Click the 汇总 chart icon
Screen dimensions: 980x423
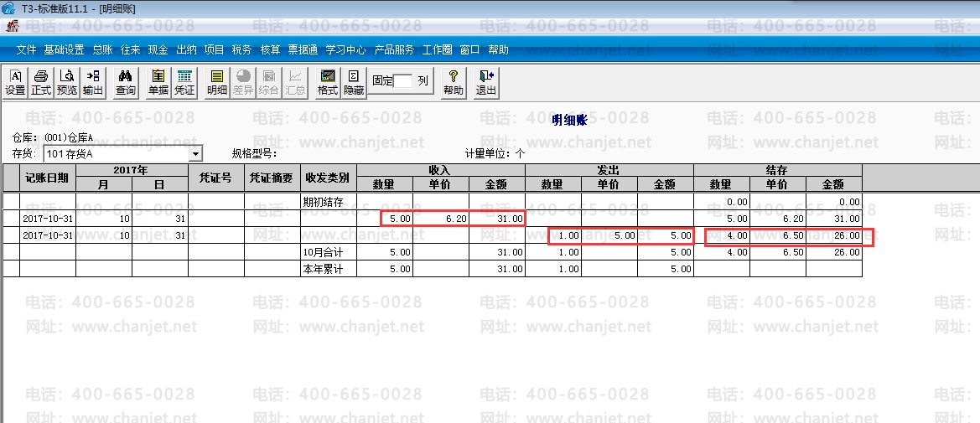tap(295, 82)
